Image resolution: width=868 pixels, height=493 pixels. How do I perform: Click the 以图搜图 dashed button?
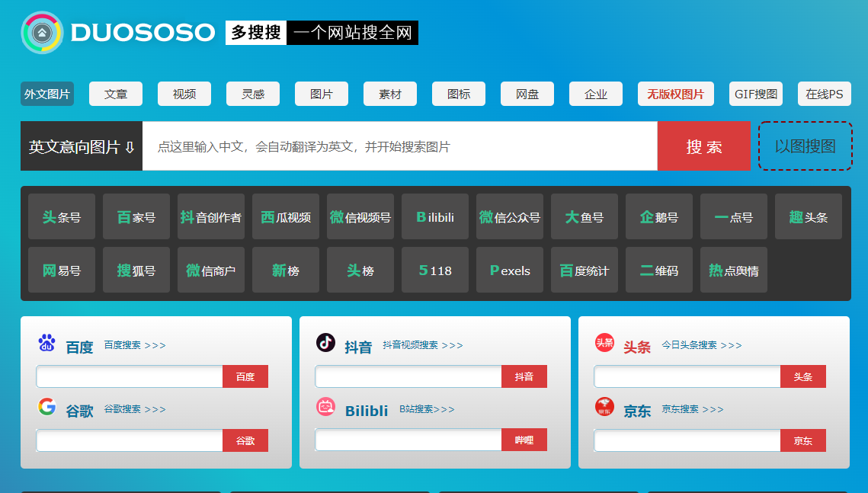[805, 146]
